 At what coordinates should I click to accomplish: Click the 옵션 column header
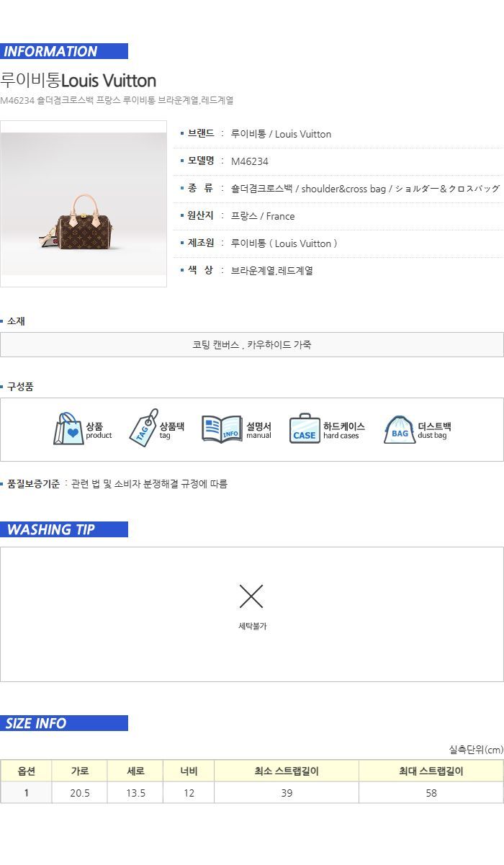pyautogui.click(x=26, y=771)
